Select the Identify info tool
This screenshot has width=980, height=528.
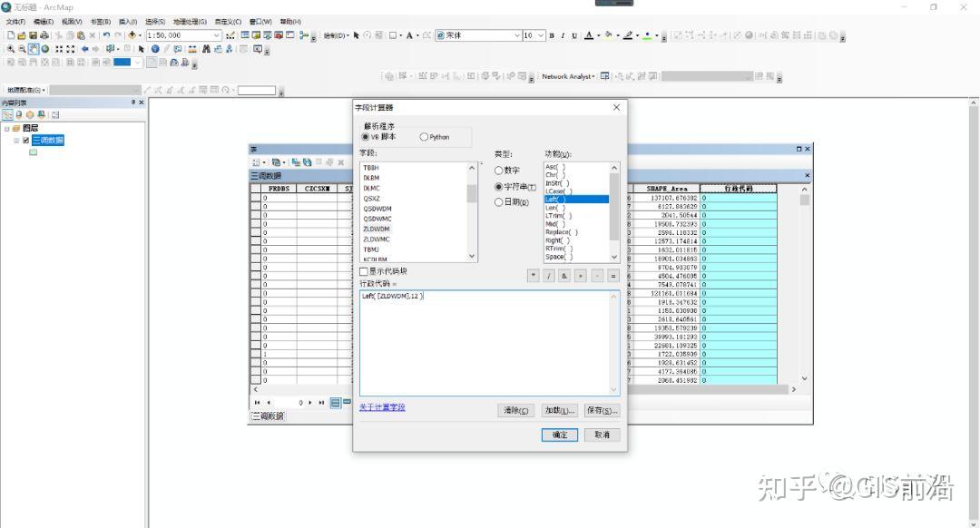tap(155, 49)
